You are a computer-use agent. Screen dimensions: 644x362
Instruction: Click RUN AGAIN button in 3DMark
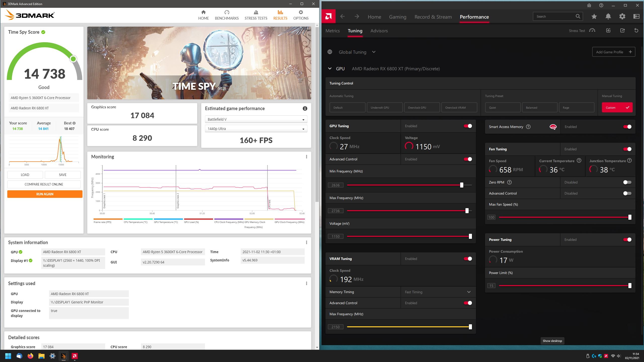click(45, 194)
